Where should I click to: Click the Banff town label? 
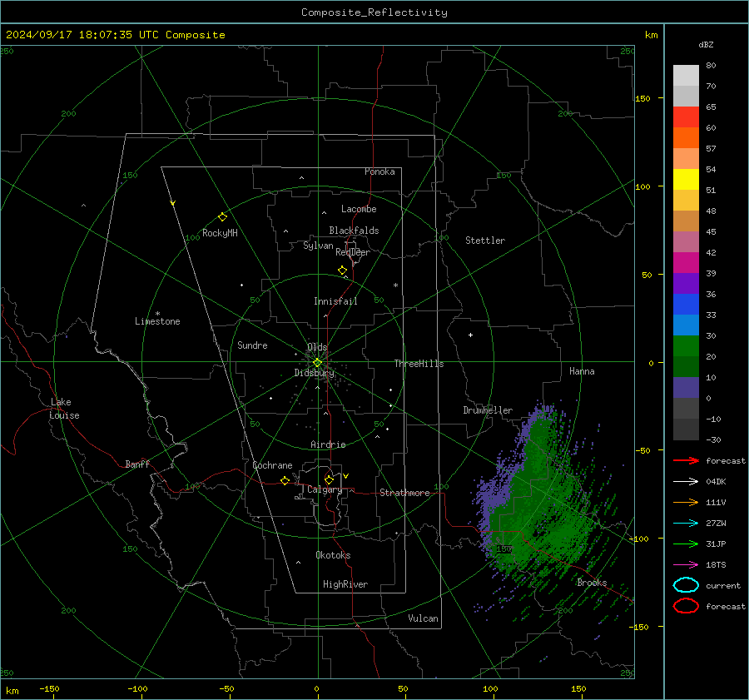(x=137, y=464)
